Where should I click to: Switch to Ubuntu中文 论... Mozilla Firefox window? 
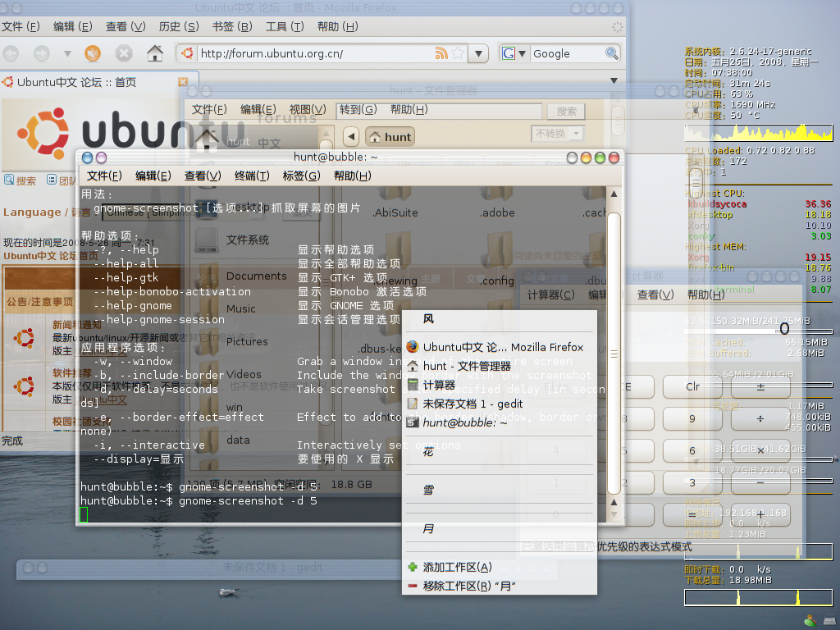click(500, 347)
